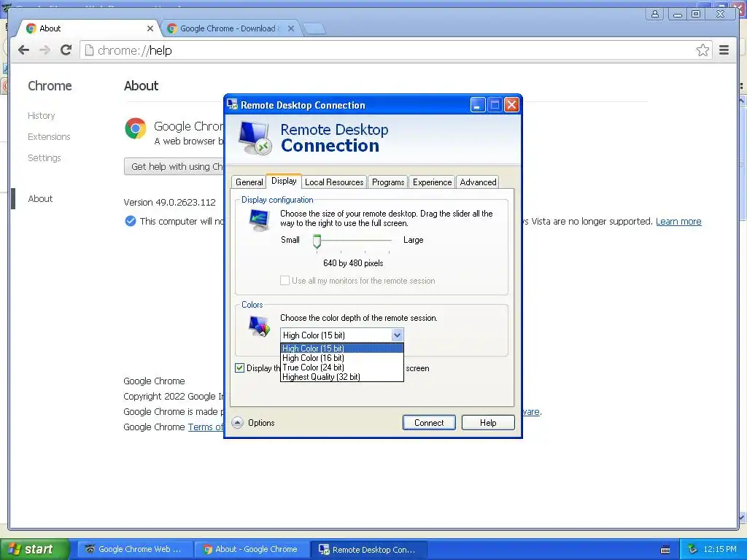Open Settings in Chrome sidebar
This screenshot has height=560, width=747.
(x=44, y=157)
